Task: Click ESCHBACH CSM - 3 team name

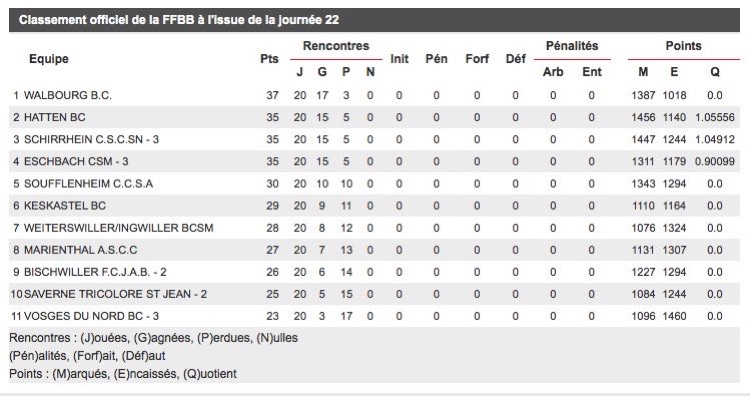Action: 76,161
